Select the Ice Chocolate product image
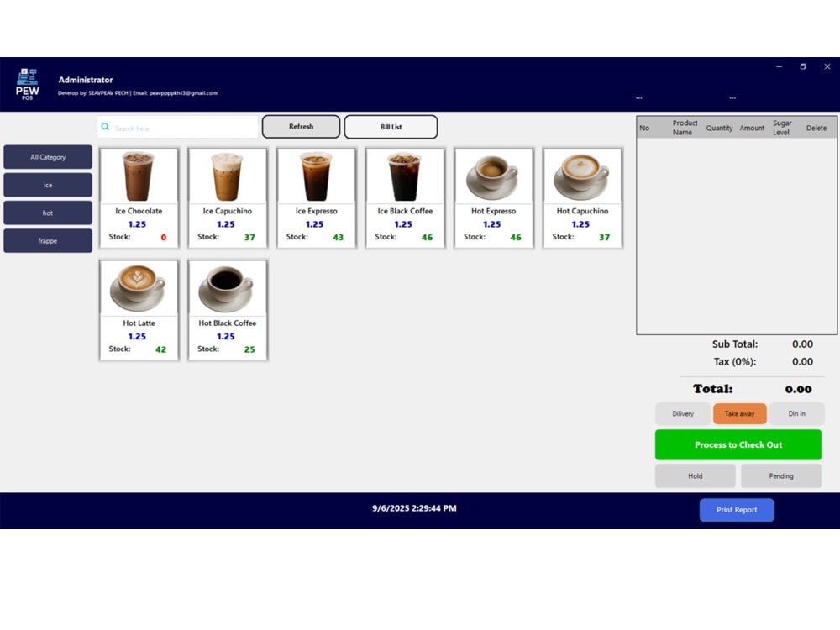 139,176
